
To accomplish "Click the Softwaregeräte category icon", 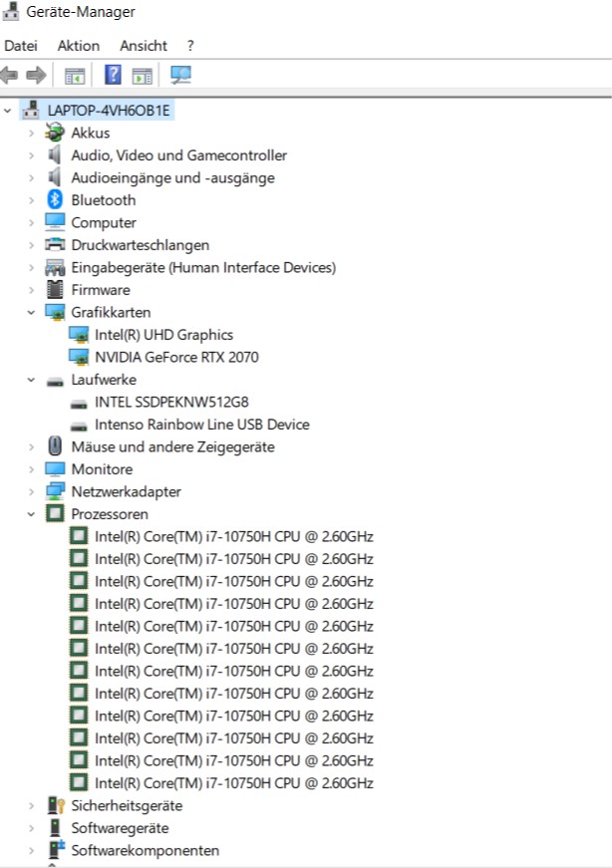I will pos(54,828).
